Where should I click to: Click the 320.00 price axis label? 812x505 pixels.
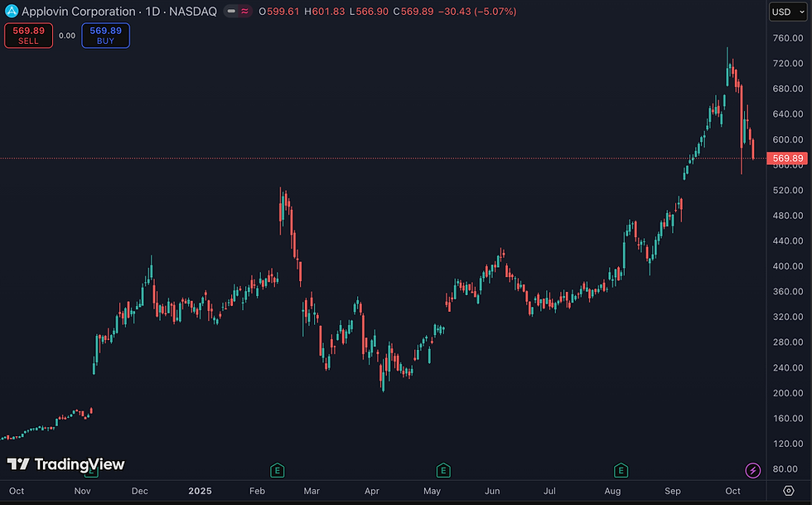pos(788,317)
